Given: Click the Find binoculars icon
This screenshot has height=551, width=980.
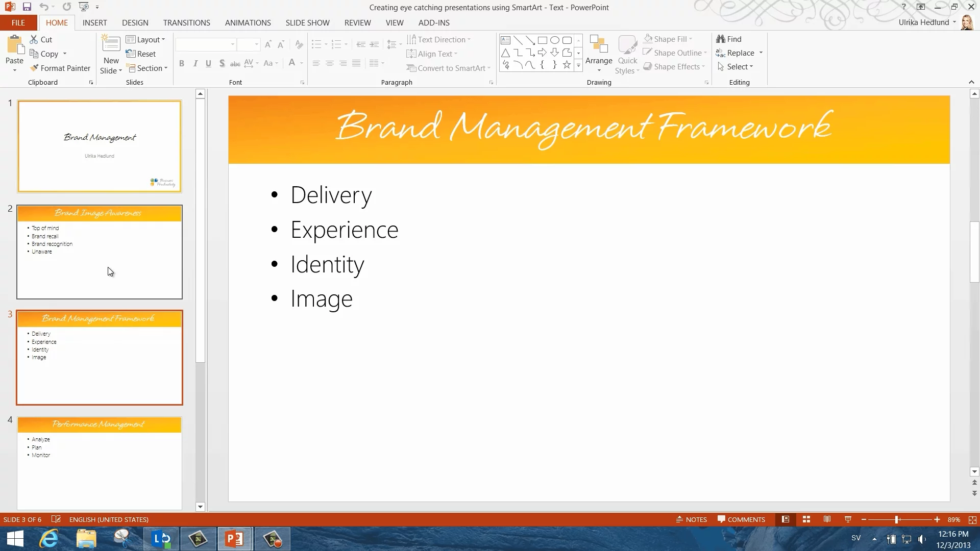Looking at the screenshot, I should click(x=720, y=39).
